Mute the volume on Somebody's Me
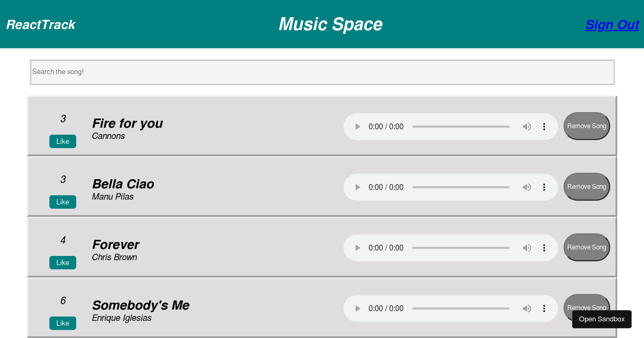 click(x=527, y=308)
